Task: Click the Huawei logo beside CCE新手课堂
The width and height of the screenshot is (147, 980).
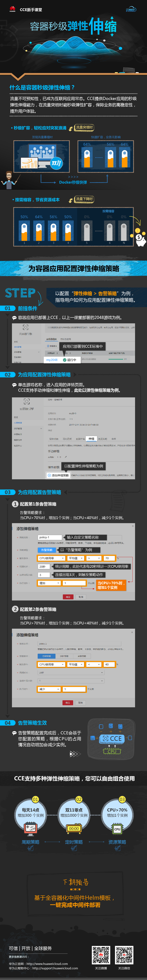Action: click(12, 9)
